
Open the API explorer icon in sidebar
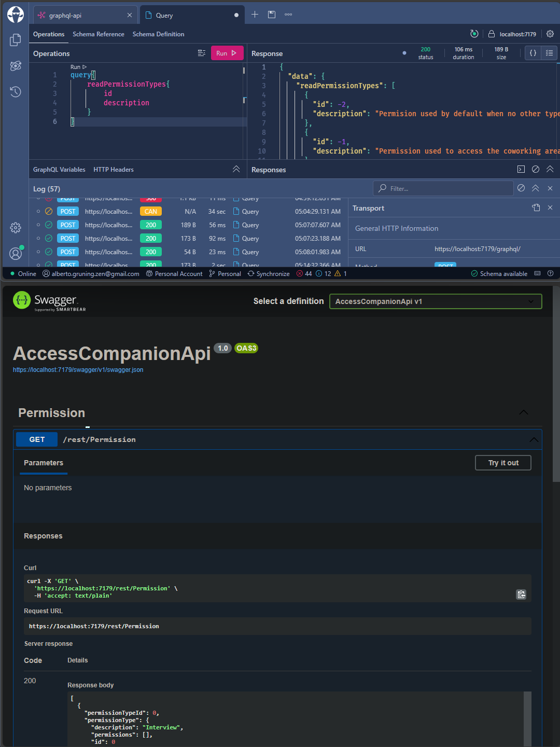16,66
